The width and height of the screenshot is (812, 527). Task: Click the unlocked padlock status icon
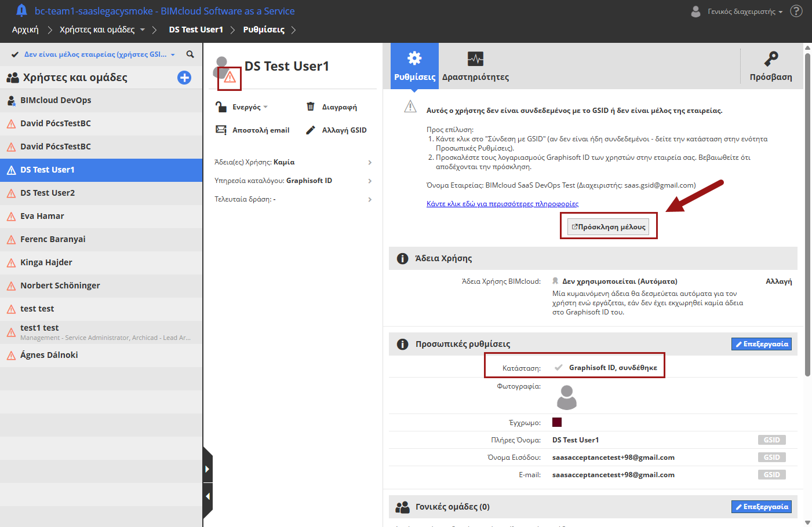pyautogui.click(x=221, y=107)
